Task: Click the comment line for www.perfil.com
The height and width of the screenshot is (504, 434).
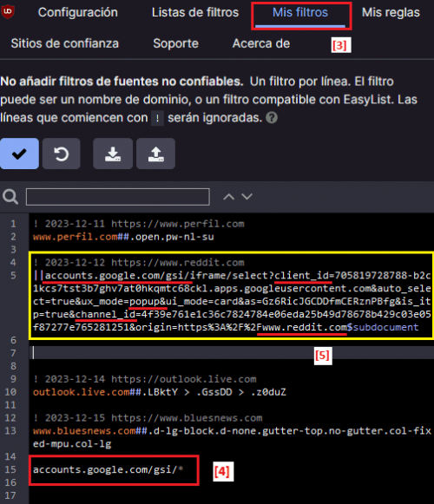Action: (x=139, y=224)
